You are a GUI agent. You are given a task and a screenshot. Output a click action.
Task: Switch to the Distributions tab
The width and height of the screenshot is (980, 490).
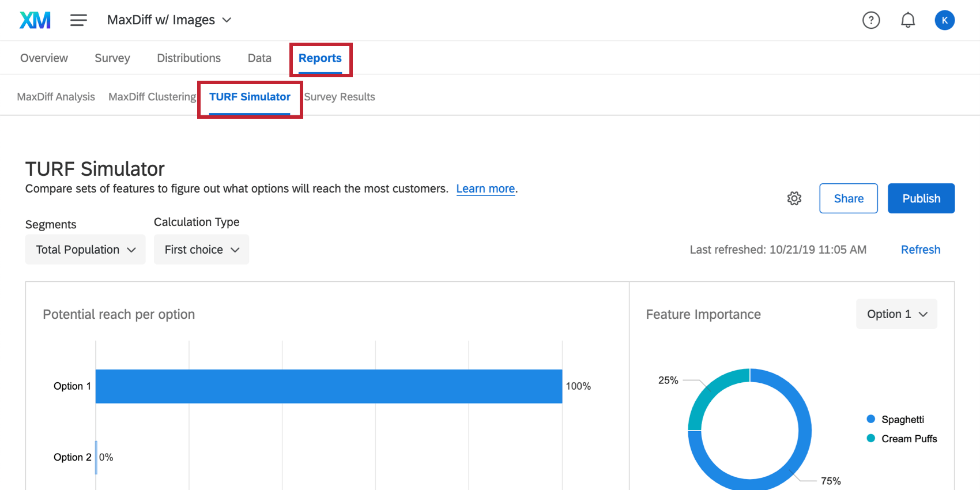pos(189,58)
